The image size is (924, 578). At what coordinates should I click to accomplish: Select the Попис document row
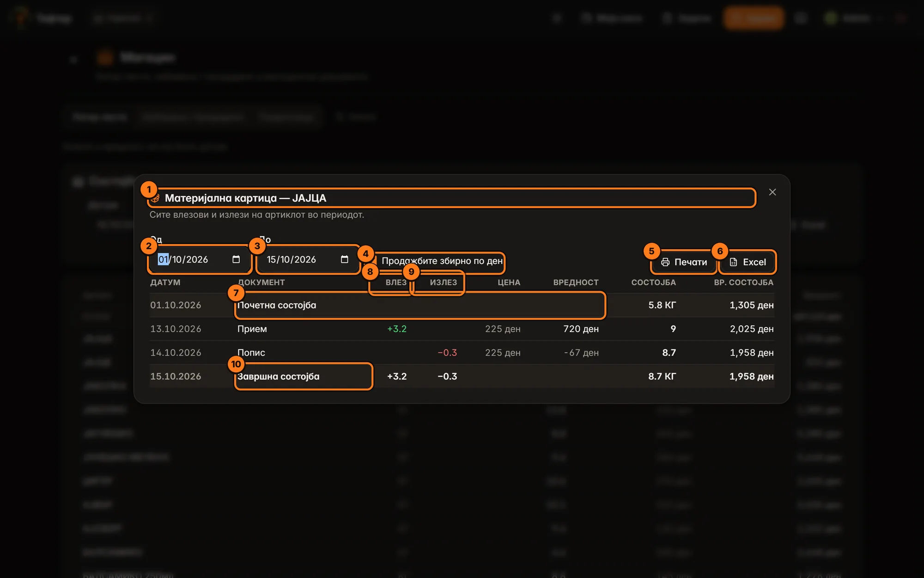point(462,353)
